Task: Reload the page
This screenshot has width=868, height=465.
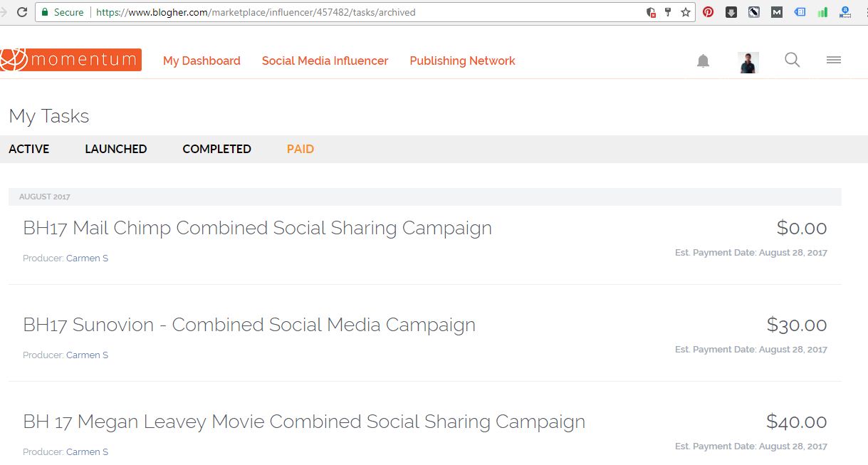Action: pos(22,12)
